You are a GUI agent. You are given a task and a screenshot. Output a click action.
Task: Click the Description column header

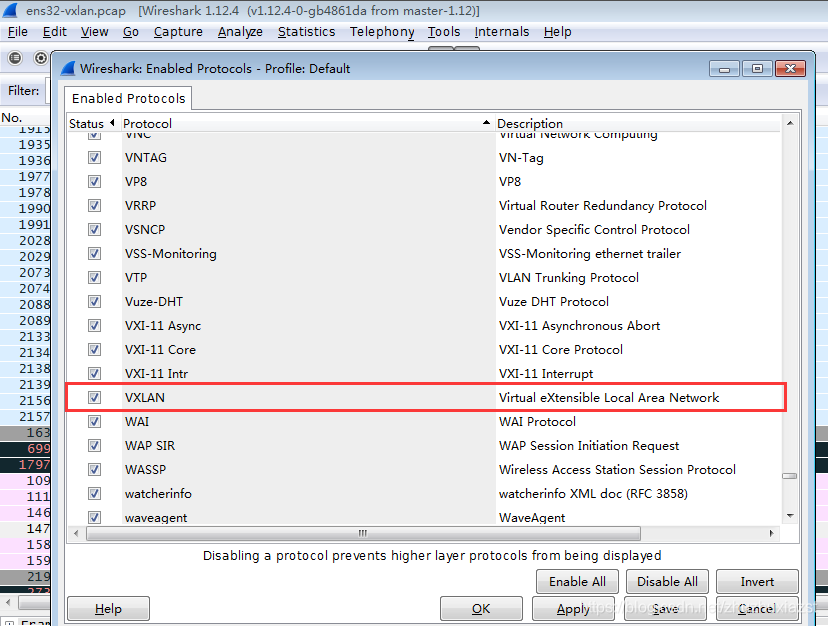click(x=637, y=123)
